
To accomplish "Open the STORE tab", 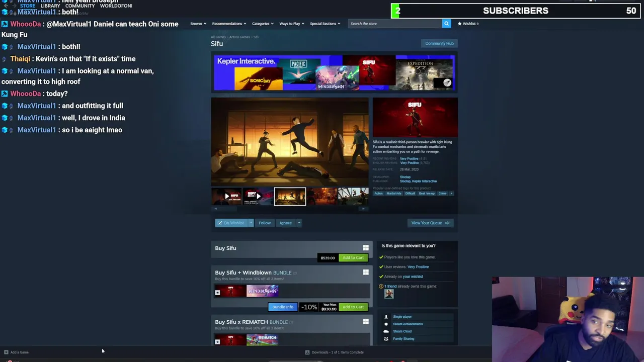I will (x=28, y=6).
